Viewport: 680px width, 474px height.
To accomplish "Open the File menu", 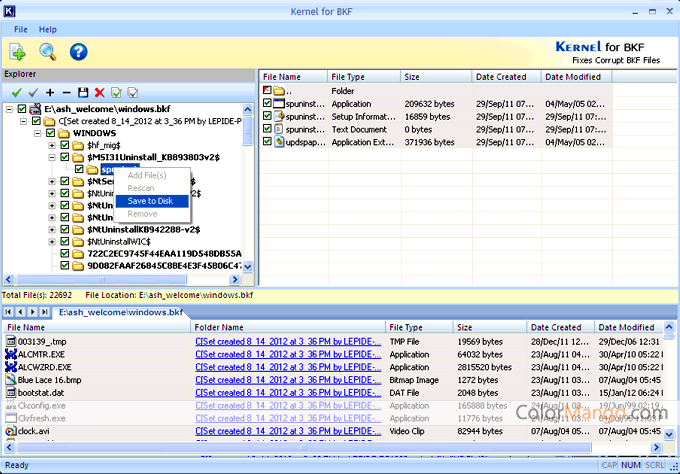I will tap(20, 30).
